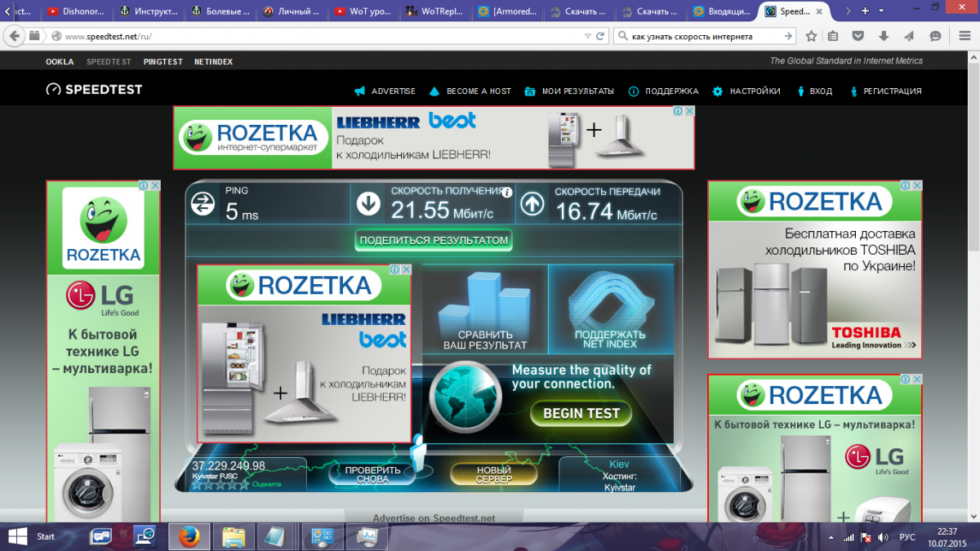Viewport: 980px width, 551px height.
Task: Bookmark this page with the star icon
Action: [x=811, y=37]
